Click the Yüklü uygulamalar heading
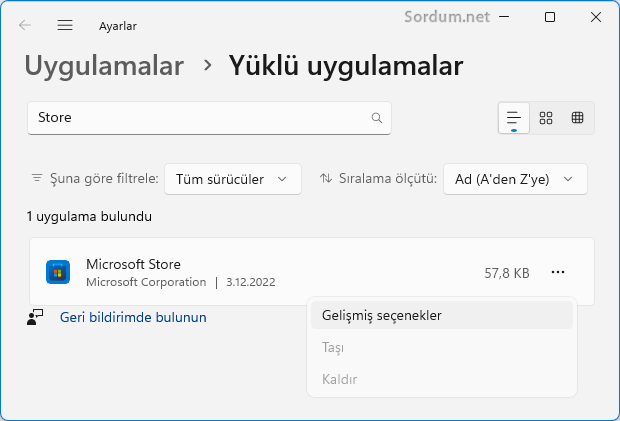 346,66
